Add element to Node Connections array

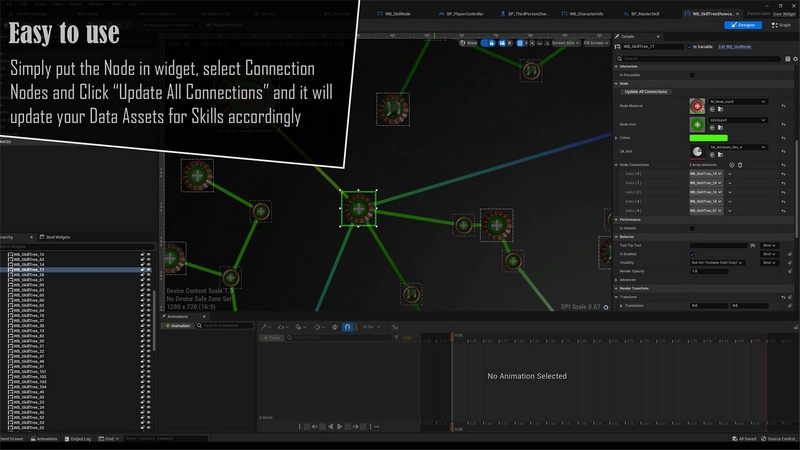point(732,164)
